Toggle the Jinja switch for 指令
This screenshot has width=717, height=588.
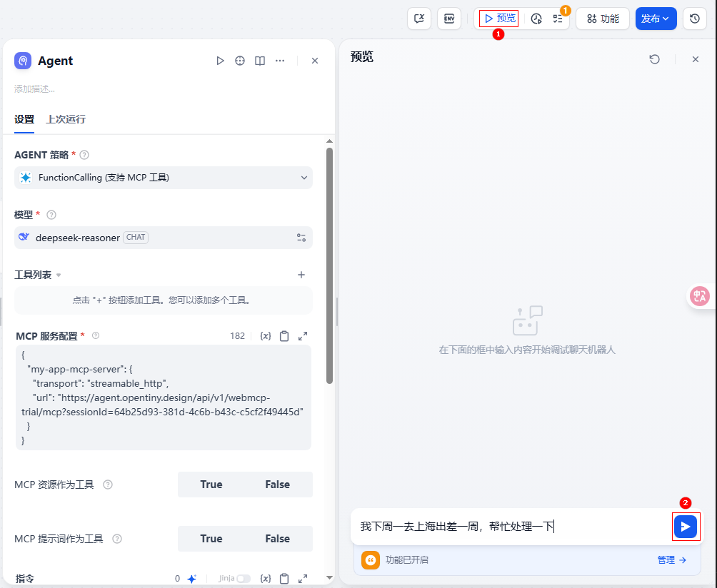(x=244, y=579)
